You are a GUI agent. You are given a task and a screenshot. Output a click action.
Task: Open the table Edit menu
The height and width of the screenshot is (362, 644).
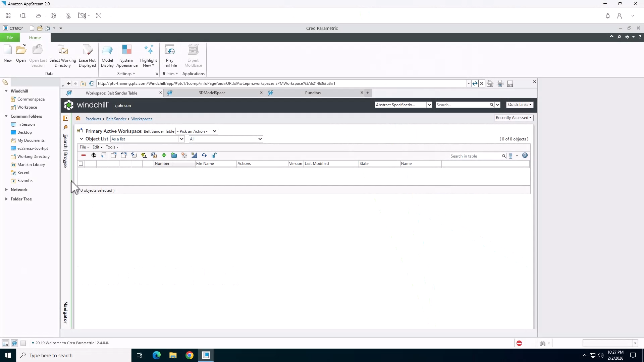[x=97, y=147]
